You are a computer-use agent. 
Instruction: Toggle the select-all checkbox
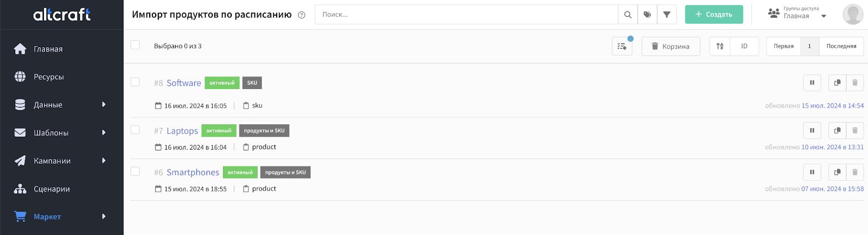pyautogui.click(x=135, y=45)
